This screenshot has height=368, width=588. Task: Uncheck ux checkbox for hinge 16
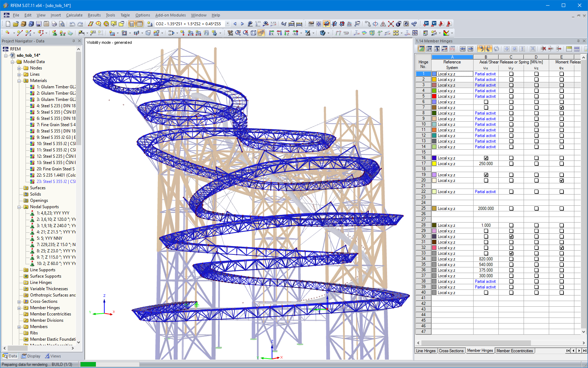click(486, 158)
